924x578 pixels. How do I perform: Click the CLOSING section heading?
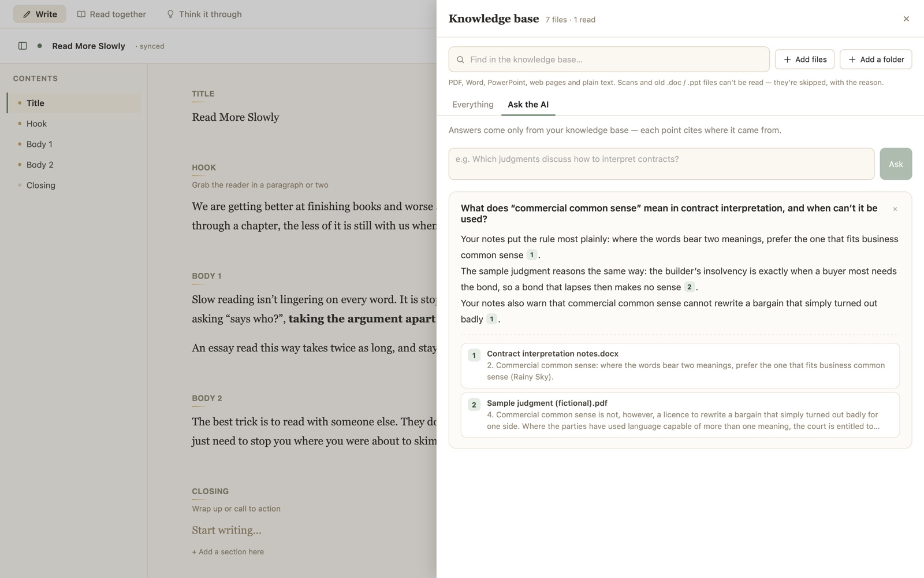[210, 491]
